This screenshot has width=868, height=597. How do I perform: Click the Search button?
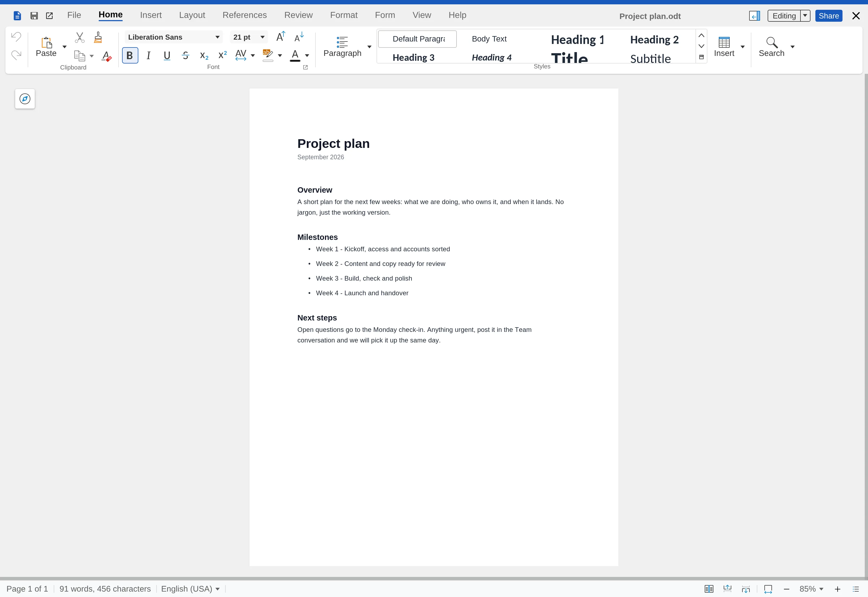click(x=771, y=47)
